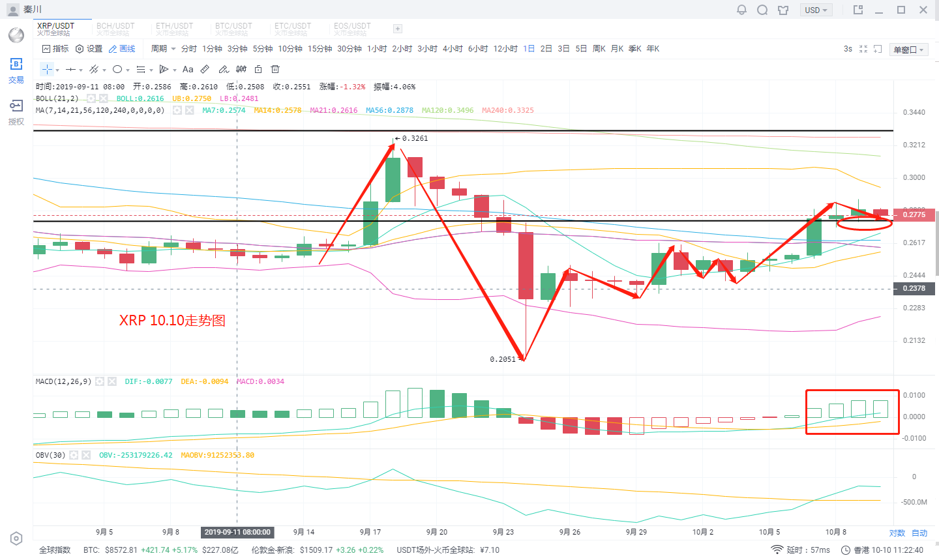The width and height of the screenshot is (939, 560).
Task: Open the settings hexagon in the sidebar
Action: point(16,538)
